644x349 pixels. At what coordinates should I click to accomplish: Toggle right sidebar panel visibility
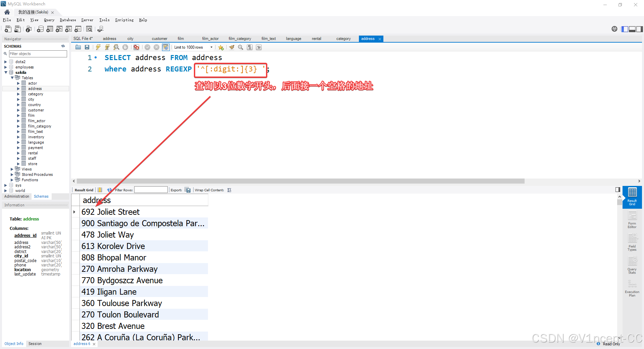[640, 29]
